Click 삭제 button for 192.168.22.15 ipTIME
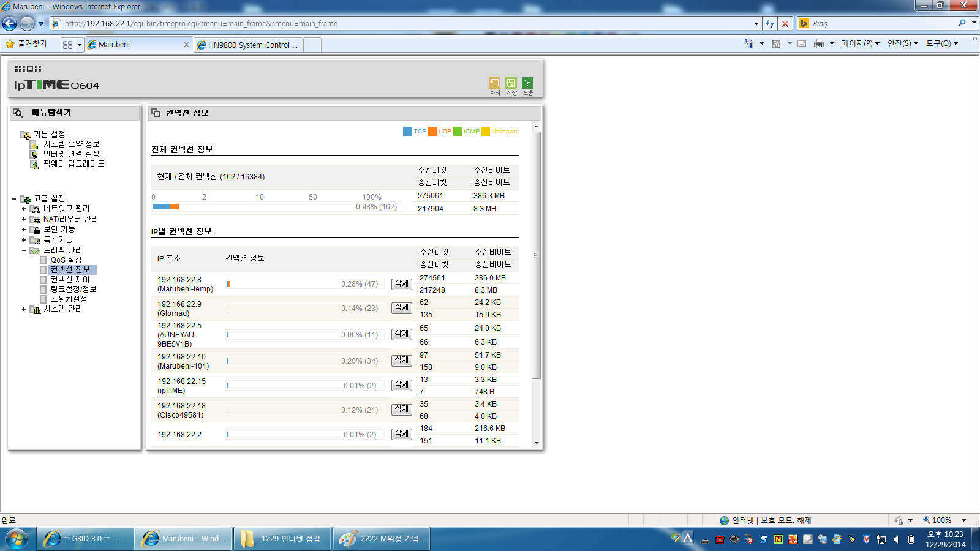Viewport: 980px width, 551px height. 402,384
